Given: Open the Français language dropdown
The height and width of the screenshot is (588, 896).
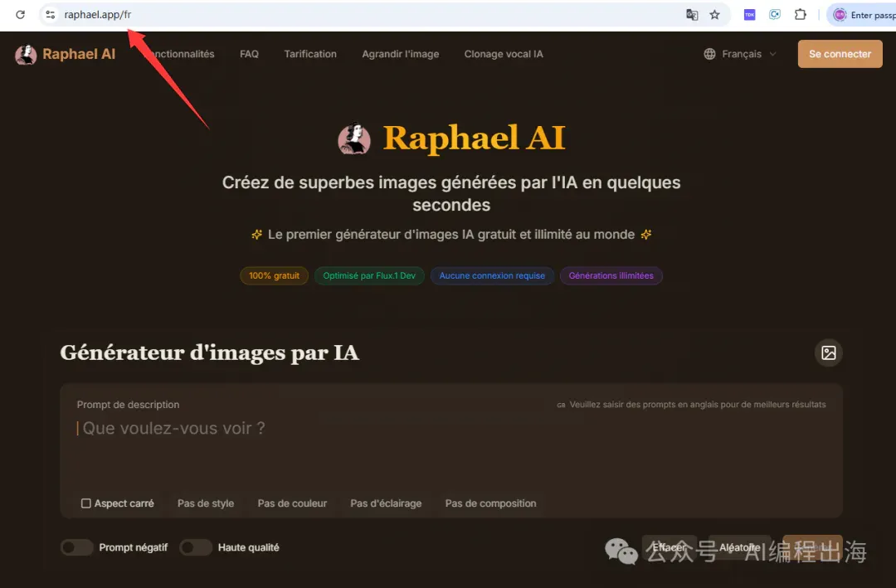Looking at the screenshot, I should click(741, 54).
